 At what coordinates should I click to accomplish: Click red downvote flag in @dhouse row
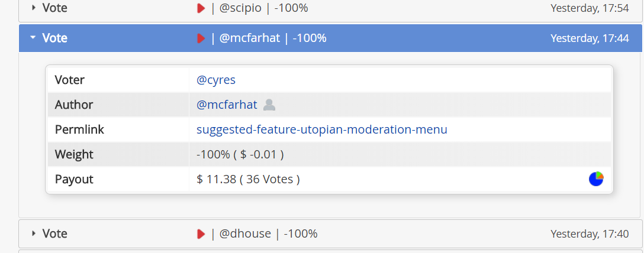click(201, 234)
